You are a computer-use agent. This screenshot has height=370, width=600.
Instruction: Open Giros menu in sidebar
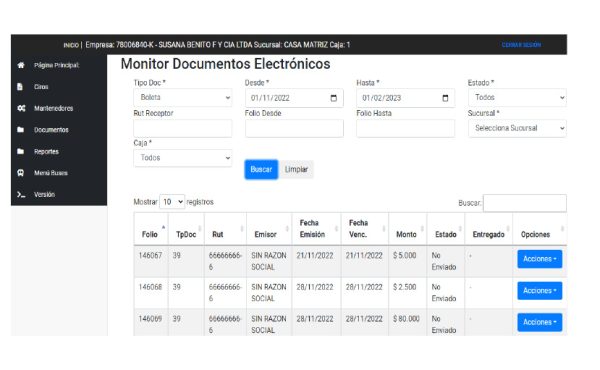tap(41, 87)
